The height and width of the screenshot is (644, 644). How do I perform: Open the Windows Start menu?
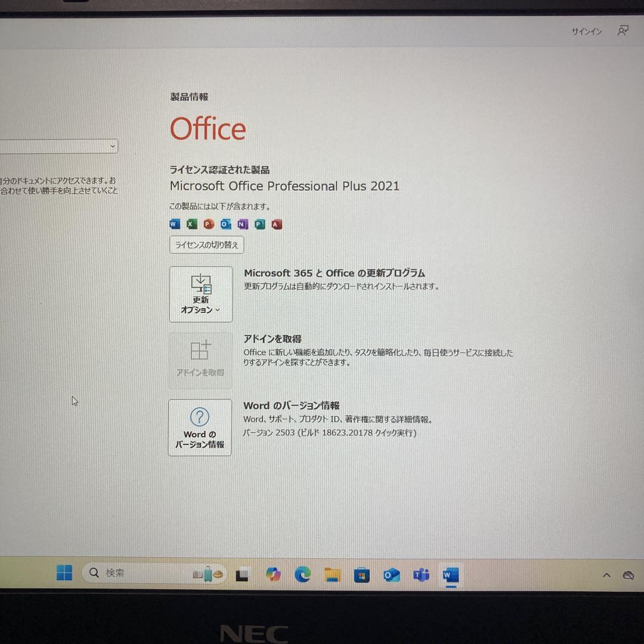click(x=64, y=572)
